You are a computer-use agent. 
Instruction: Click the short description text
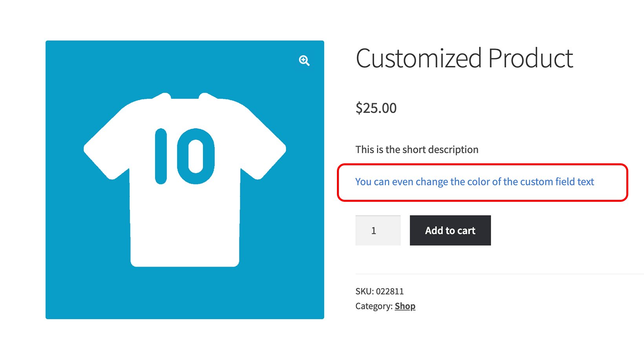[417, 150]
